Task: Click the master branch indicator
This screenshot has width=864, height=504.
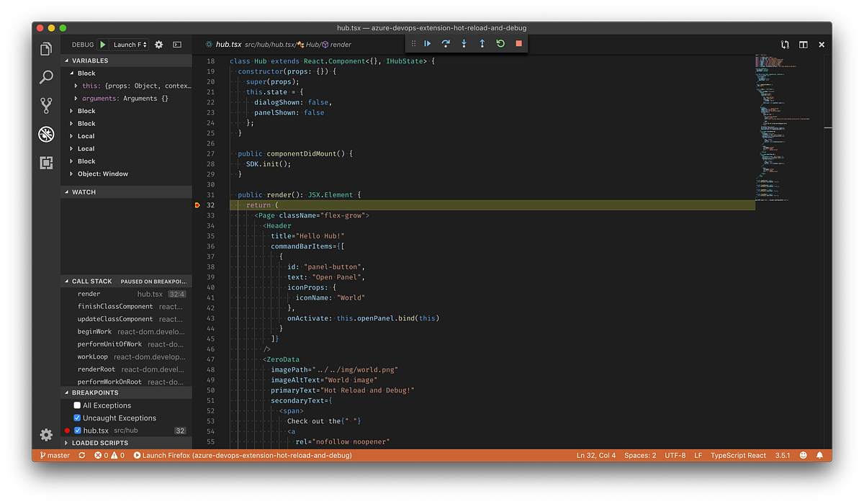Action: click(x=55, y=455)
